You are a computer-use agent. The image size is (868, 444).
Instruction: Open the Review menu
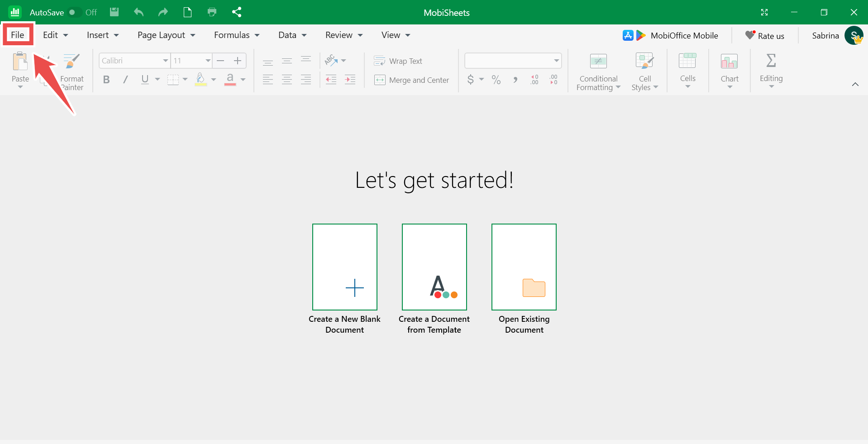[344, 35]
